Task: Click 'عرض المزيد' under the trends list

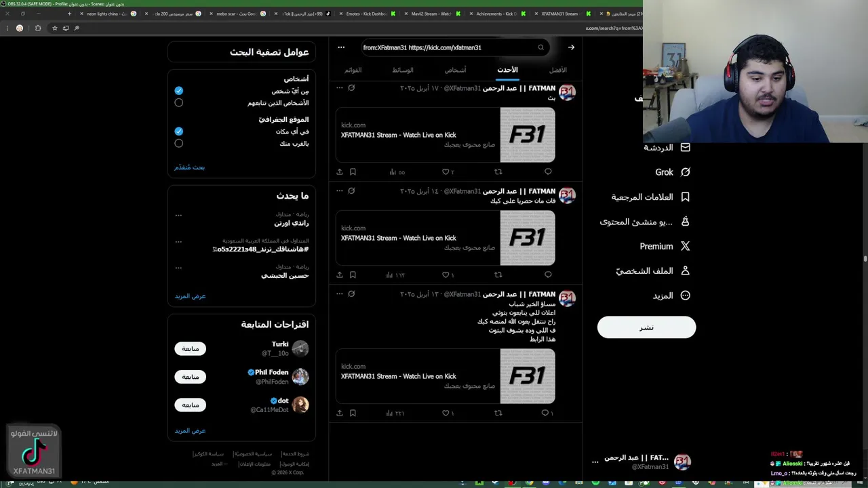Action: [x=190, y=296]
